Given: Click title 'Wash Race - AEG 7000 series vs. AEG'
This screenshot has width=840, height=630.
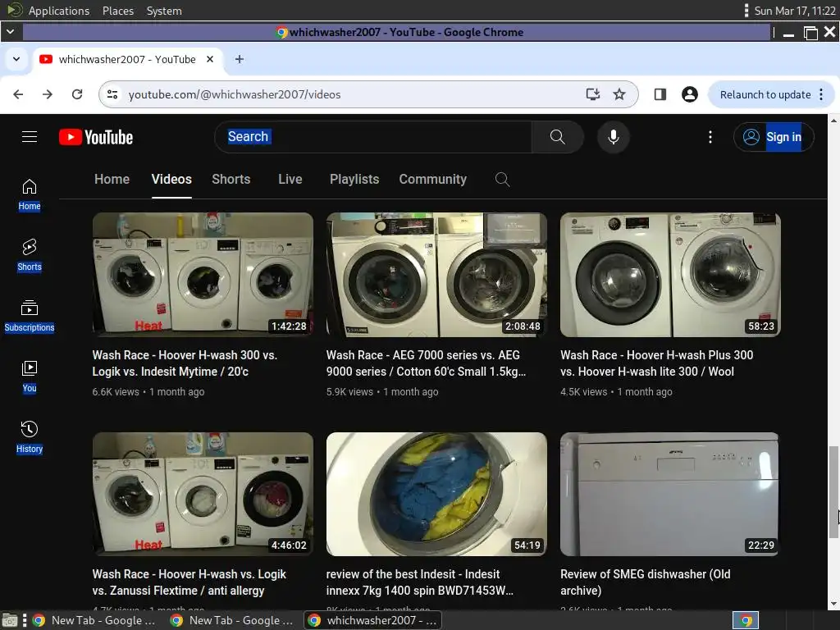Looking at the screenshot, I should 426,363.
